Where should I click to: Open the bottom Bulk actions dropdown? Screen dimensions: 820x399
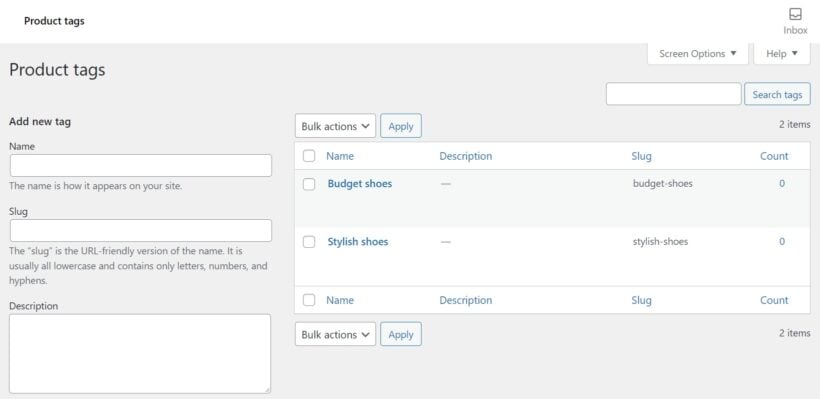tap(335, 334)
